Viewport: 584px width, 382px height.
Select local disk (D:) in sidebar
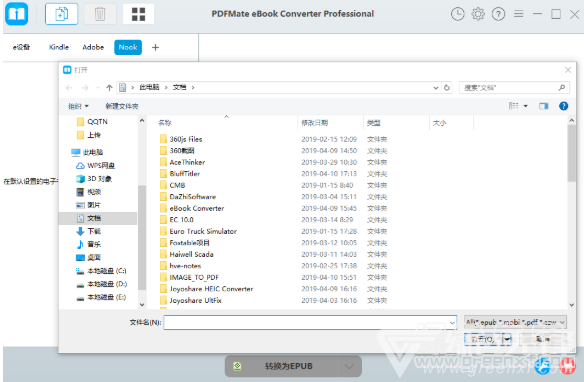pos(101,284)
